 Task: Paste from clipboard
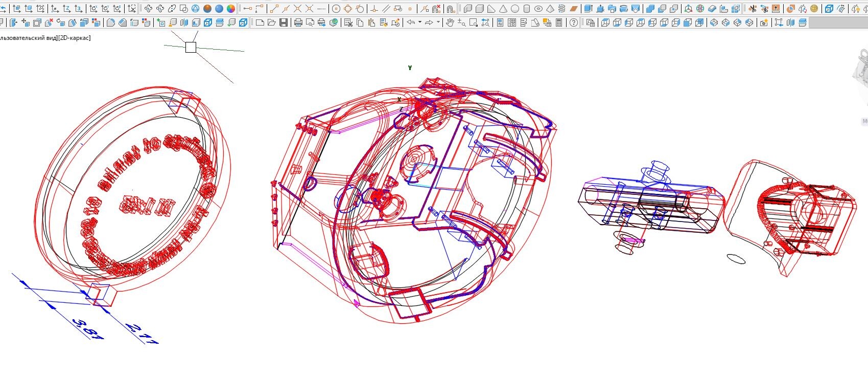[x=371, y=23]
